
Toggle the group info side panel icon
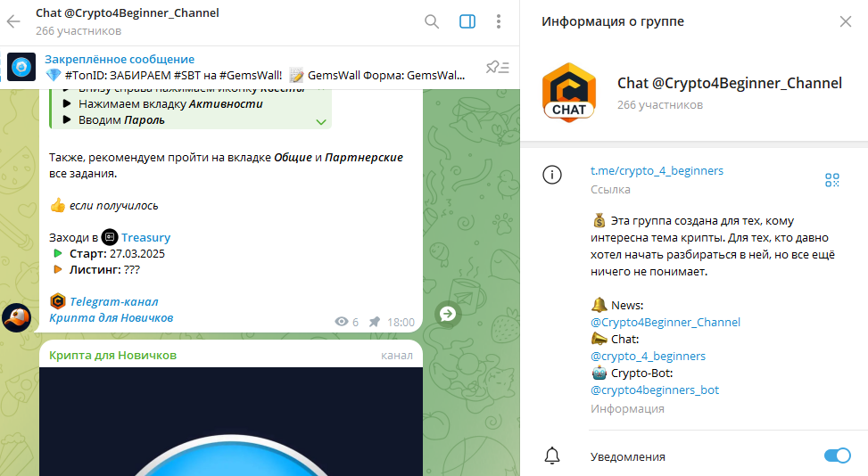tap(467, 21)
